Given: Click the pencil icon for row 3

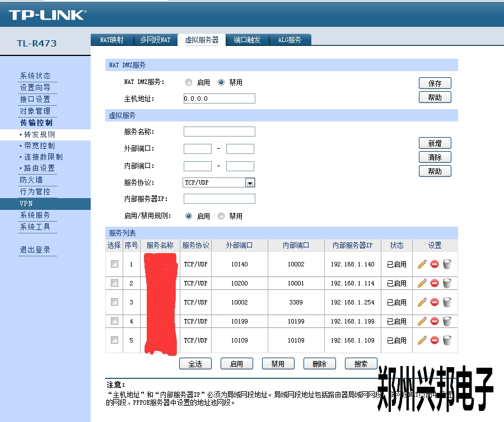Looking at the screenshot, I should click(x=422, y=302).
